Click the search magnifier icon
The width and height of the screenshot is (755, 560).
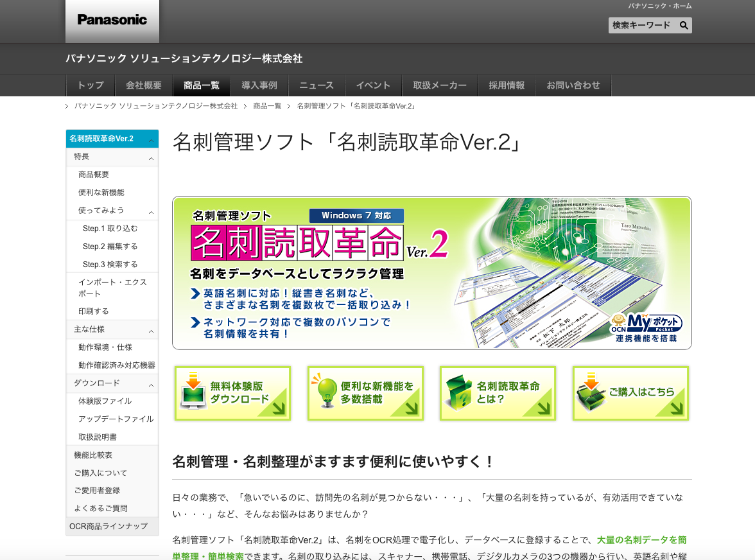point(684,26)
